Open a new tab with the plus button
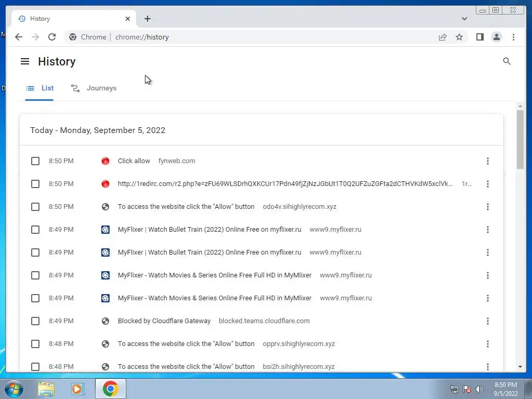 pyautogui.click(x=147, y=19)
